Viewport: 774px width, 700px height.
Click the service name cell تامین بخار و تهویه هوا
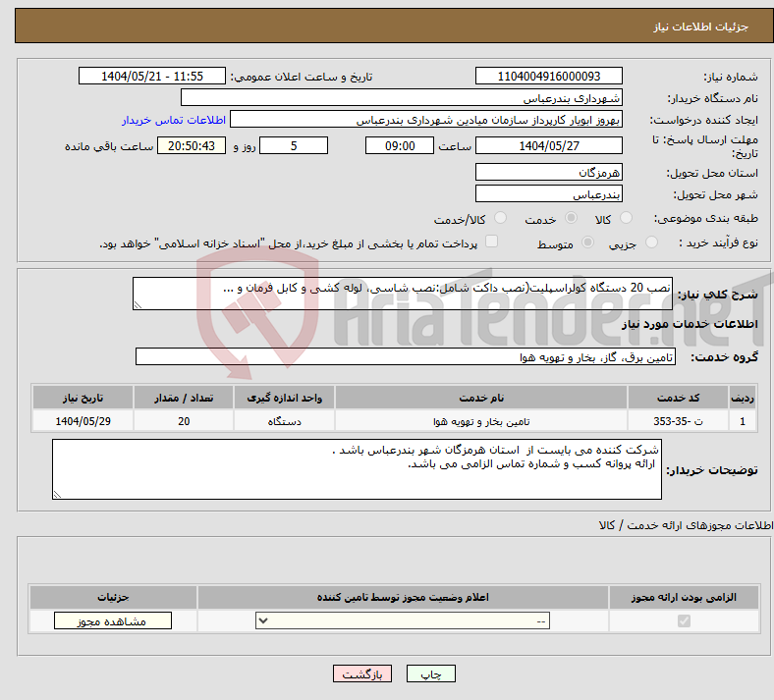481,421
